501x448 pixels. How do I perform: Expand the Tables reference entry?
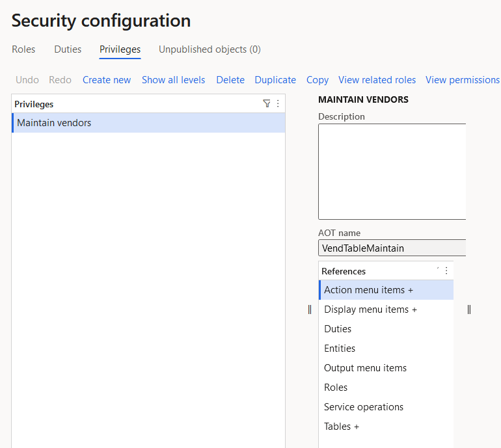[386, 427]
